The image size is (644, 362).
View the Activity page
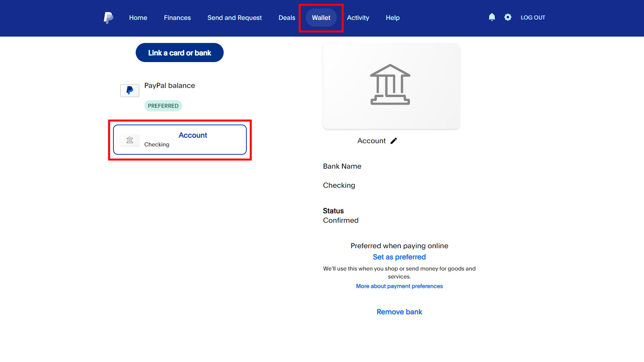coord(358,18)
